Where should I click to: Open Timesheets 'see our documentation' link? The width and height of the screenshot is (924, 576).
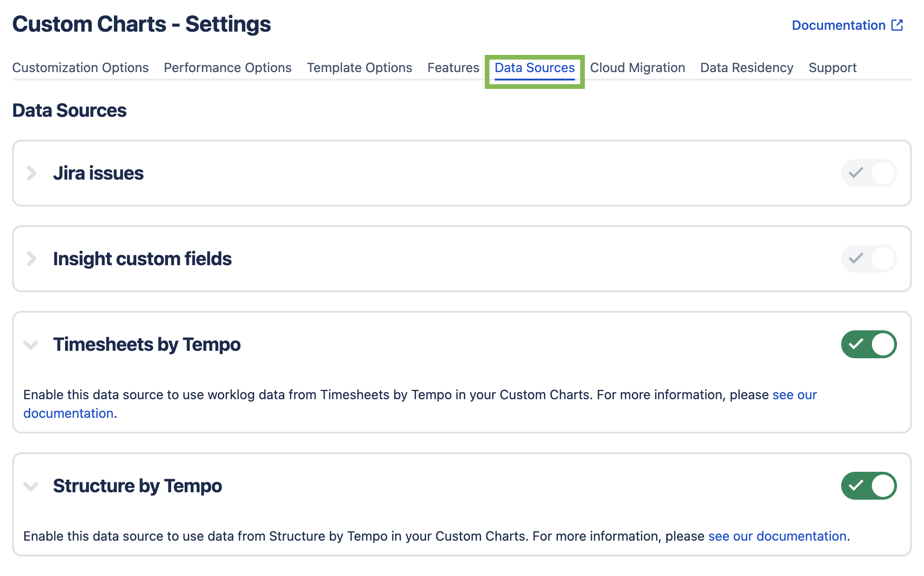point(795,395)
